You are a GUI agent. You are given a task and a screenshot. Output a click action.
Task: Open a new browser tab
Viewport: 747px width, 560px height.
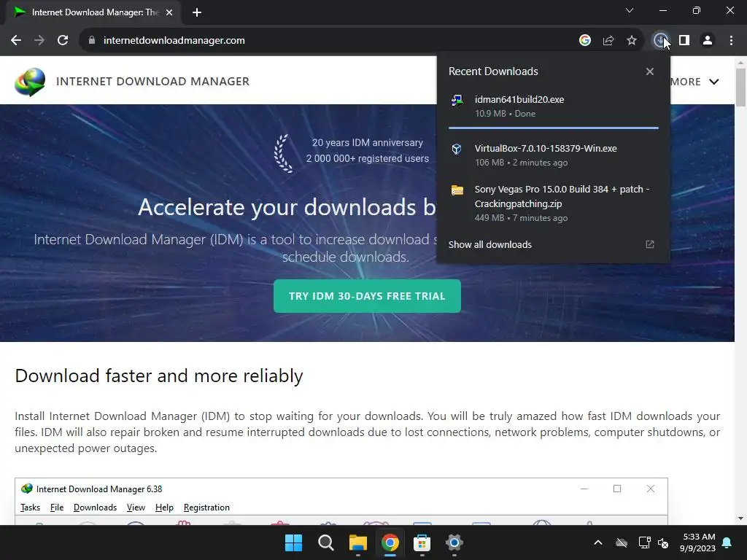197,12
